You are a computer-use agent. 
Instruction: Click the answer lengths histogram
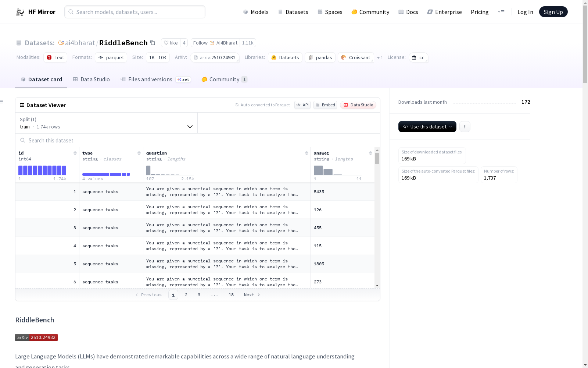click(x=338, y=170)
